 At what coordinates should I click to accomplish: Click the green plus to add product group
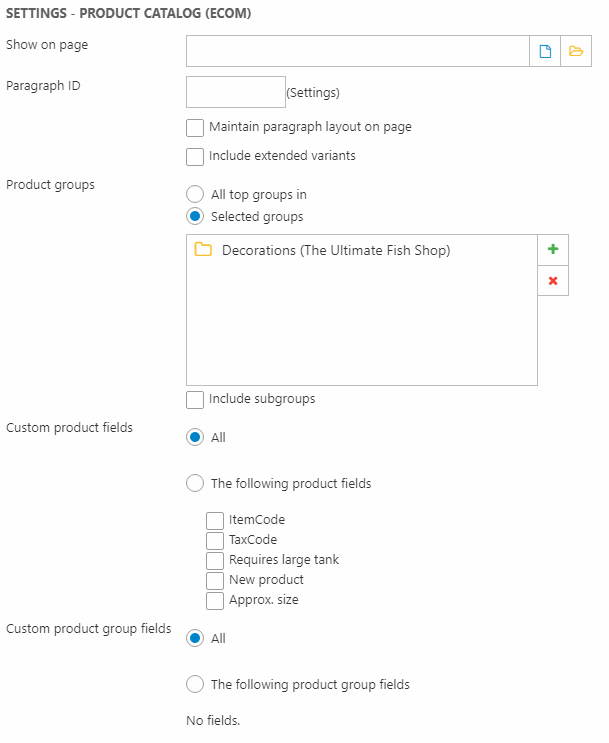pyautogui.click(x=553, y=250)
